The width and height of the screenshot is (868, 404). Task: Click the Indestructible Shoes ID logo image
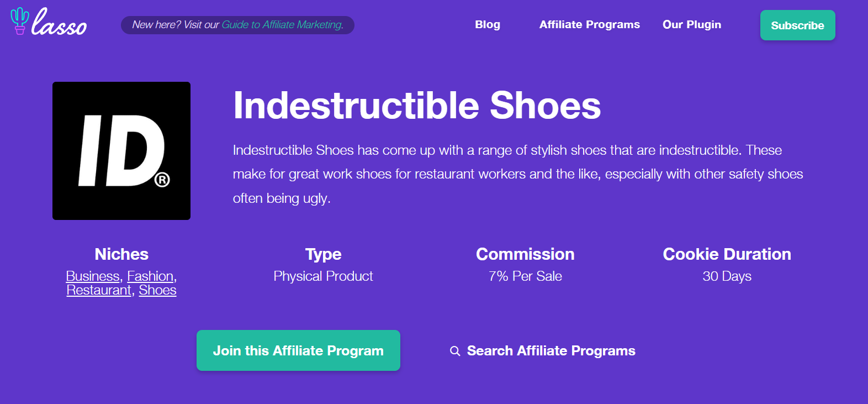click(x=121, y=151)
